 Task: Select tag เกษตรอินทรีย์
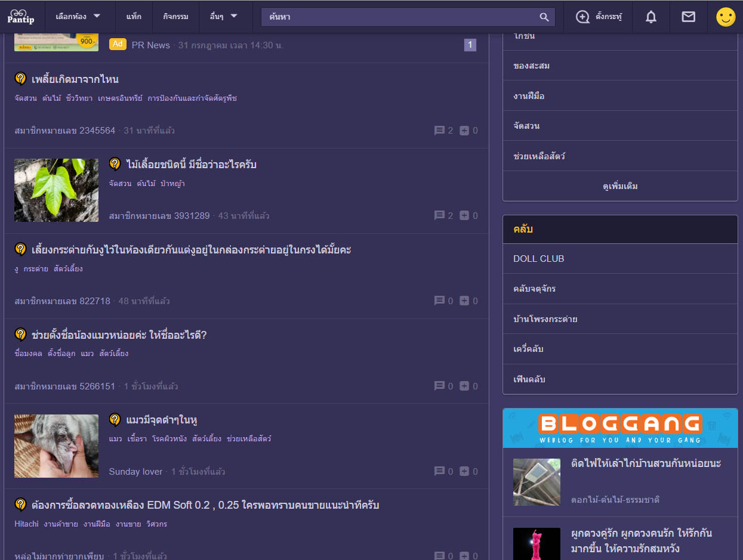120,98
